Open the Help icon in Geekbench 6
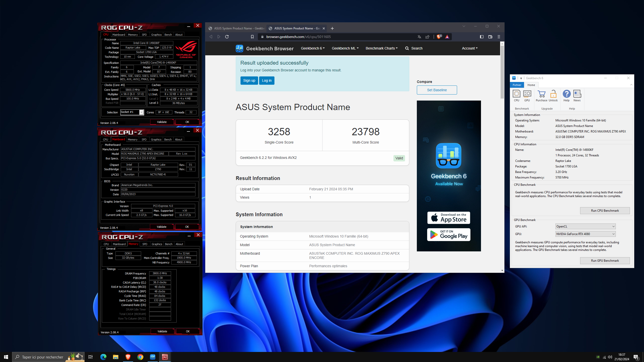The image size is (644, 362). (x=567, y=96)
